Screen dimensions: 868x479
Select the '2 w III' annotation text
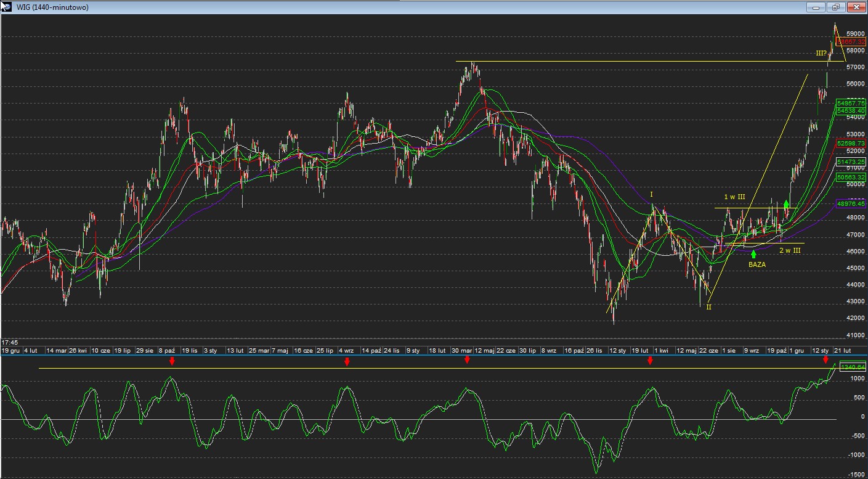(789, 250)
